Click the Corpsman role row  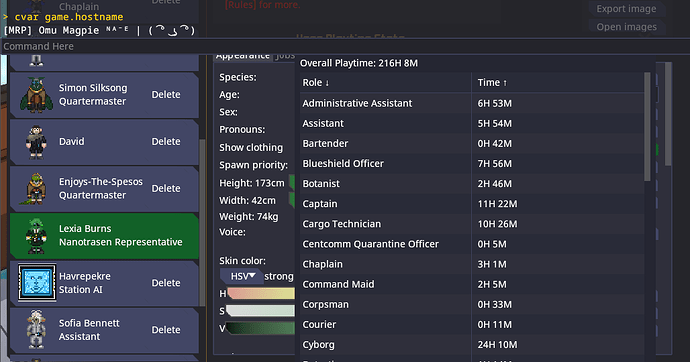click(472, 305)
